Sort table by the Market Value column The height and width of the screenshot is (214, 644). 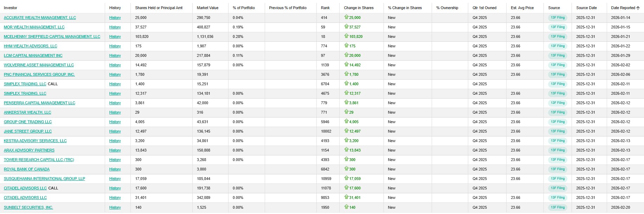point(207,8)
